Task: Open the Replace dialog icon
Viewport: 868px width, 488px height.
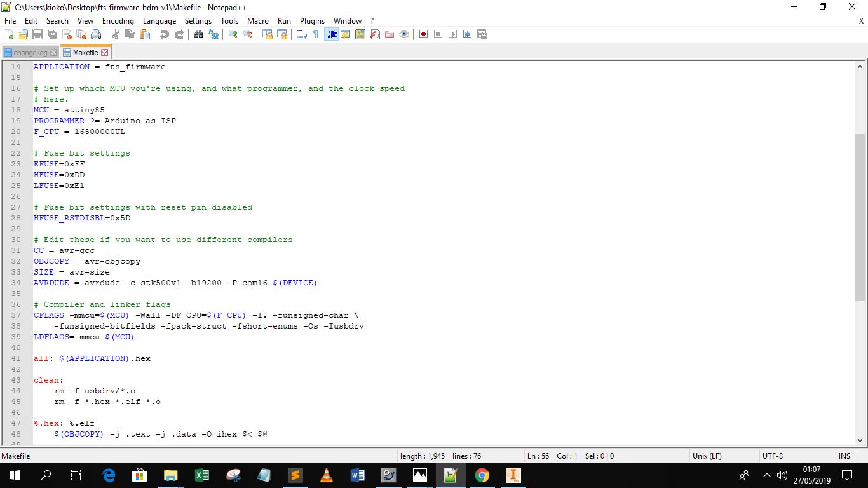Action: 214,34
